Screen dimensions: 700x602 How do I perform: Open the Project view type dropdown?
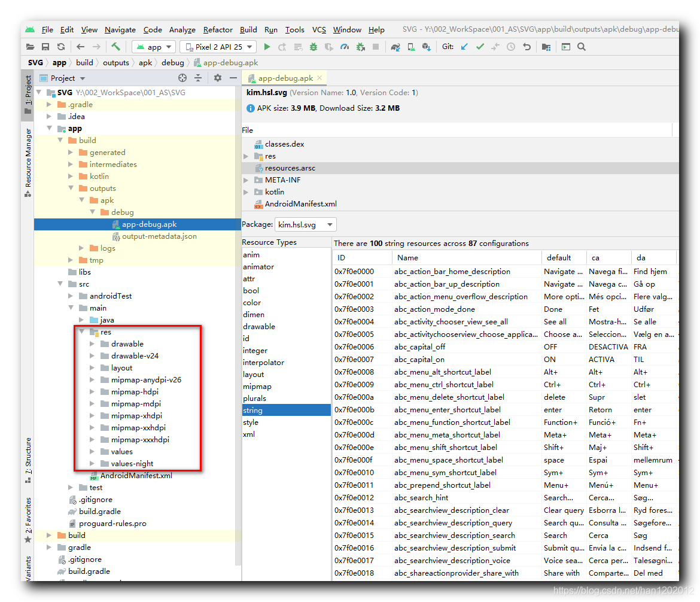click(x=63, y=78)
